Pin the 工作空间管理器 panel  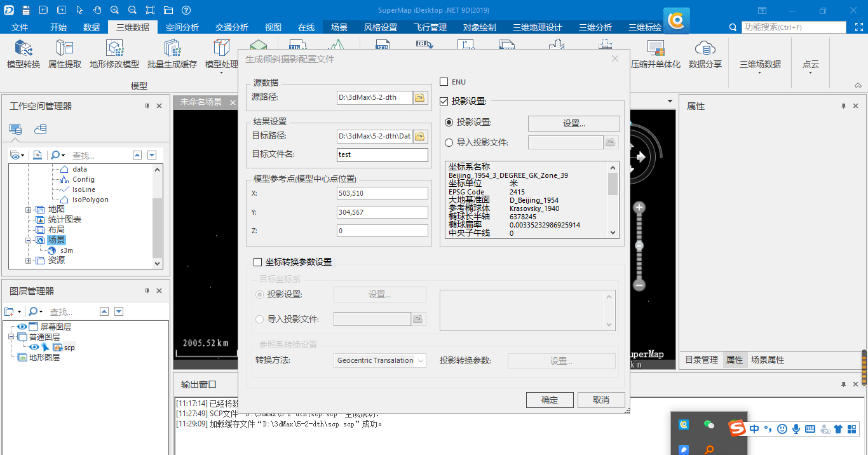(147, 106)
